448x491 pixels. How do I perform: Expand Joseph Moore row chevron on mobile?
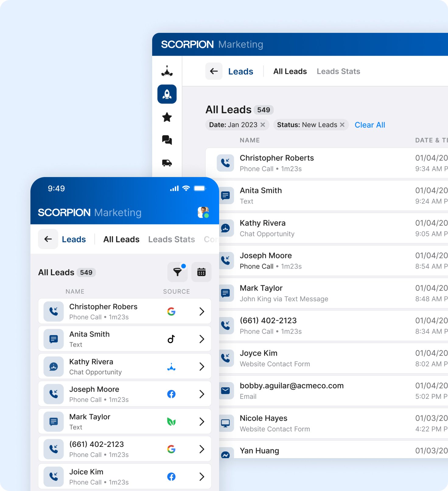[201, 394]
